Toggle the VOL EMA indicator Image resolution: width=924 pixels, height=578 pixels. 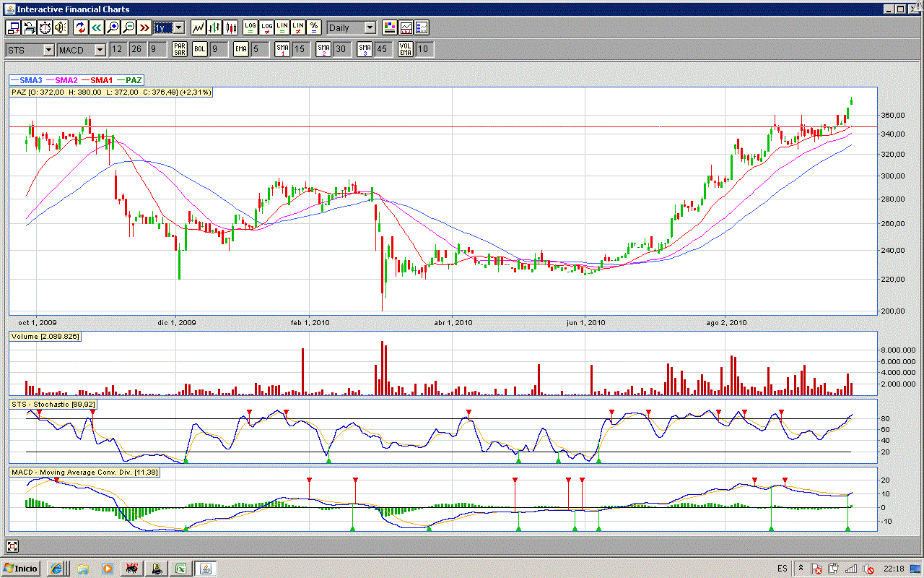pyautogui.click(x=406, y=49)
